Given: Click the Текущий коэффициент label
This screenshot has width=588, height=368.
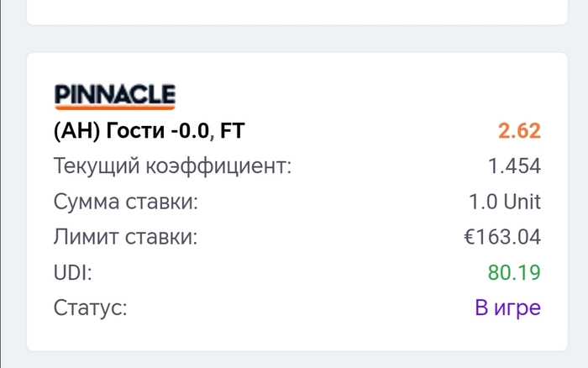Looking at the screenshot, I should click(172, 166).
